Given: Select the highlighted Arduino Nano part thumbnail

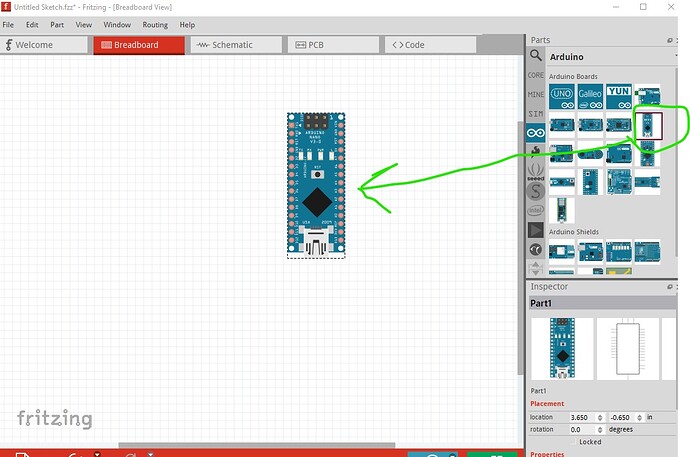Looking at the screenshot, I should pyautogui.click(x=648, y=126).
